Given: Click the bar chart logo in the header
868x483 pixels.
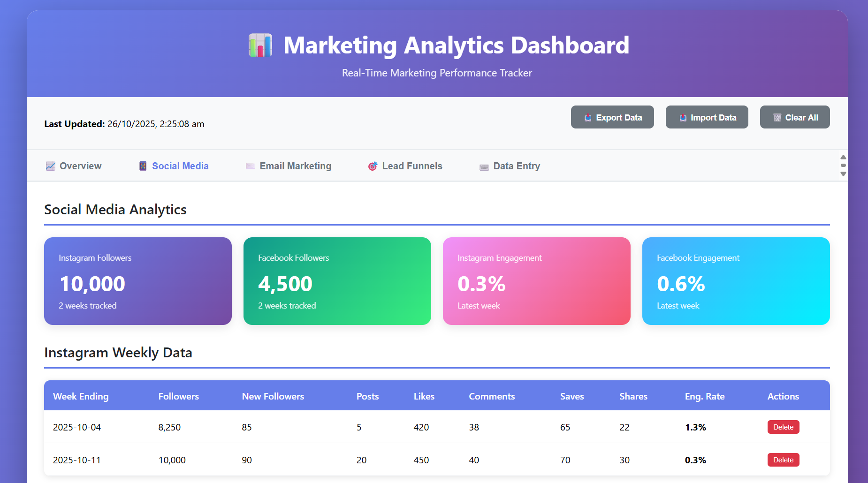Looking at the screenshot, I should [261, 45].
